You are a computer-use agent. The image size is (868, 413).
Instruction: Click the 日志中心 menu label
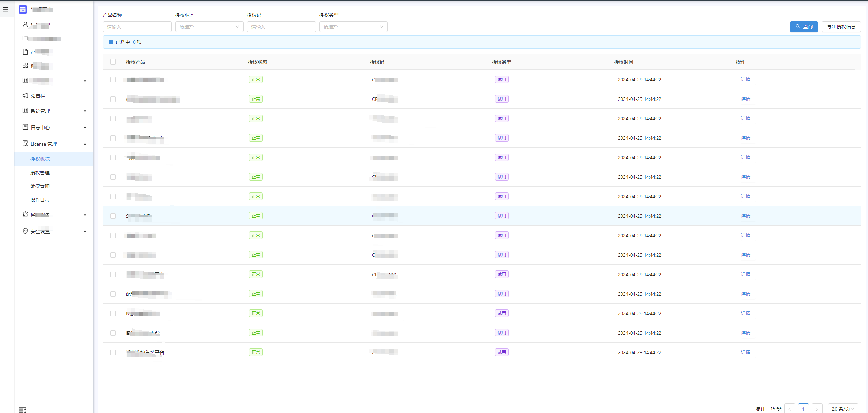tap(40, 128)
